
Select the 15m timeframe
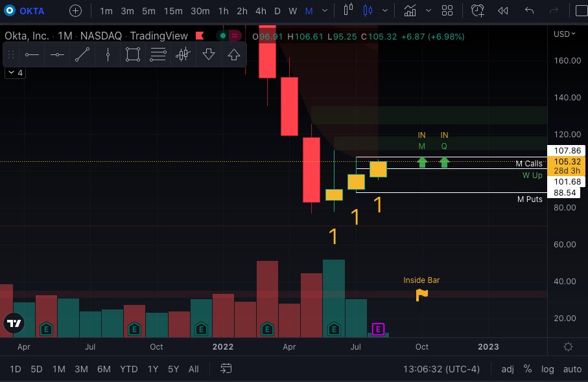click(173, 11)
